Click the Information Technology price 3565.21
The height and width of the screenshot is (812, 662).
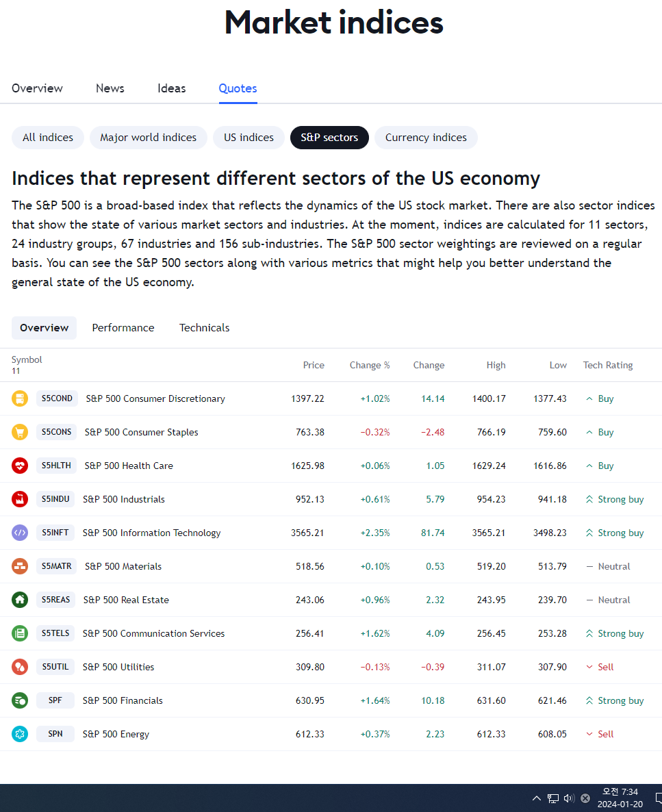(307, 533)
